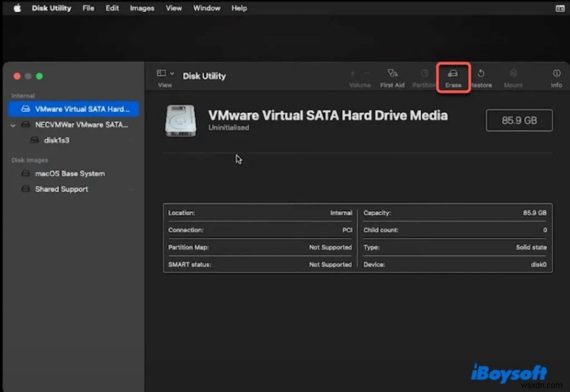Click the Uninitialised status text

(229, 128)
